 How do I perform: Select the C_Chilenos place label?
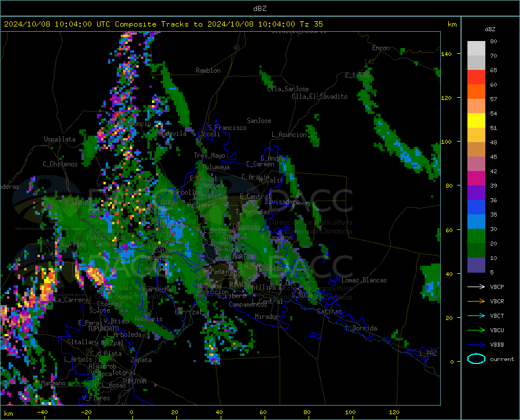coord(60,164)
